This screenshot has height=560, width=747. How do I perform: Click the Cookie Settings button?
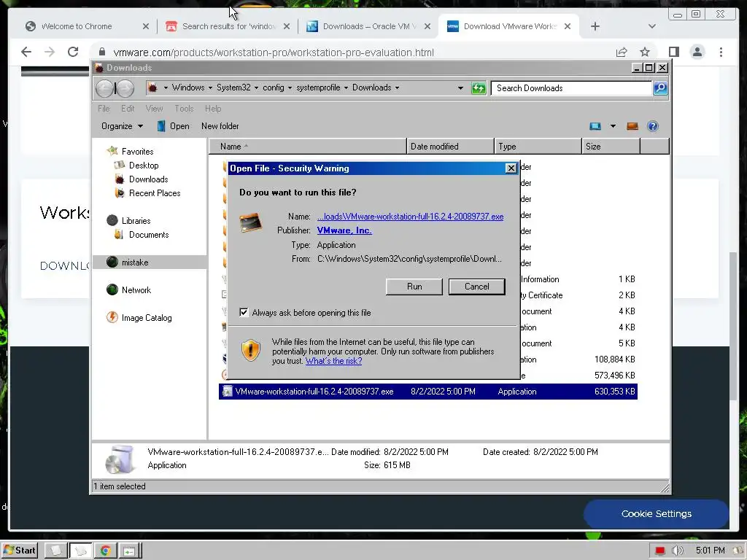point(656,514)
